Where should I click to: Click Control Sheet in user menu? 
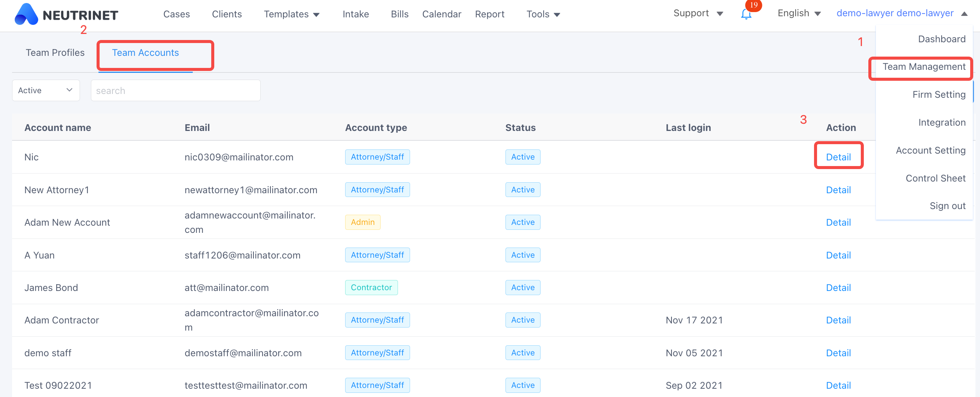pos(935,178)
